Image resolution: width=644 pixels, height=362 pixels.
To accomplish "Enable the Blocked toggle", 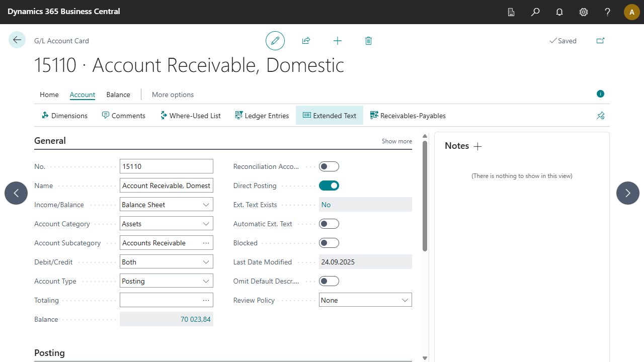I will click(x=329, y=243).
